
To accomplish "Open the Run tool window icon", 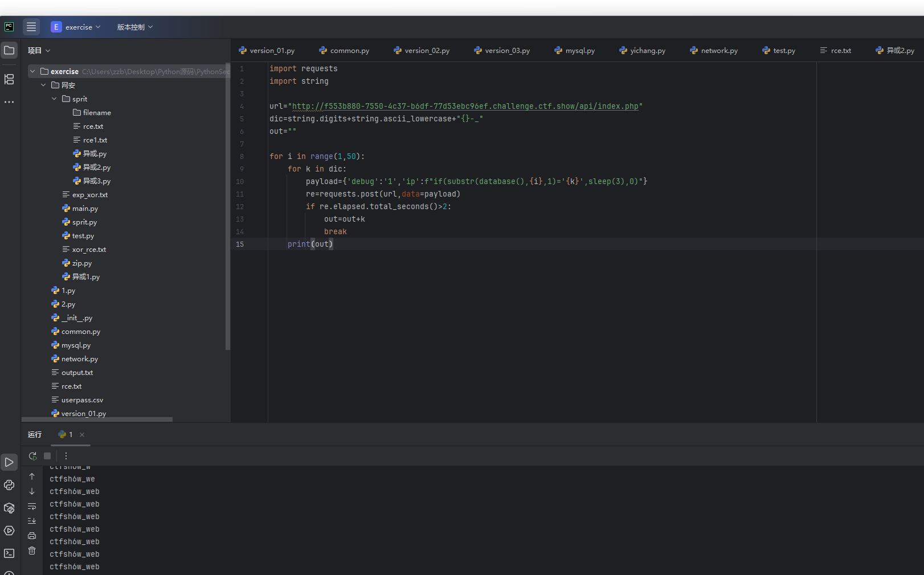I will pyautogui.click(x=9, y=462).
